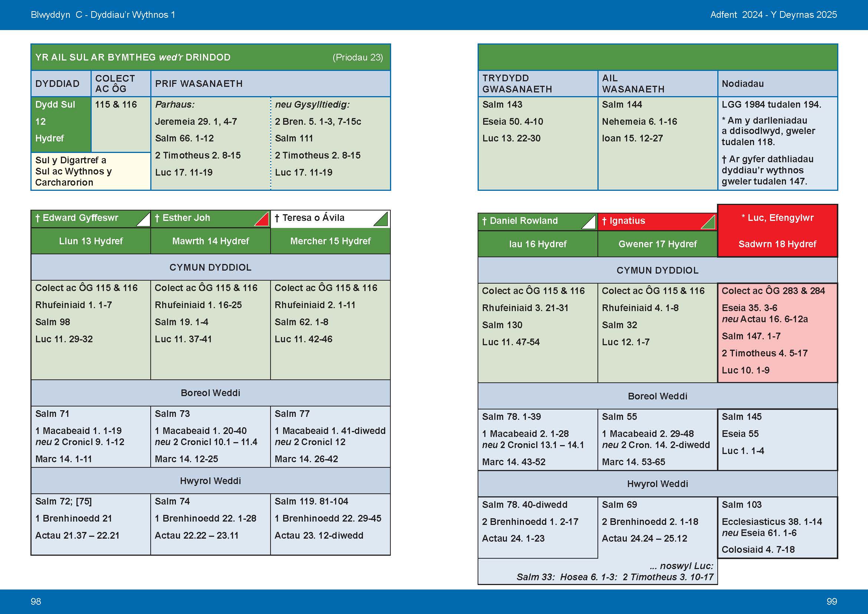Viewport: 868px width, 614px height.
Task: Click 'Rhufeiniaid 1. 16-25' reading
Action: click(x=198, y=305)
